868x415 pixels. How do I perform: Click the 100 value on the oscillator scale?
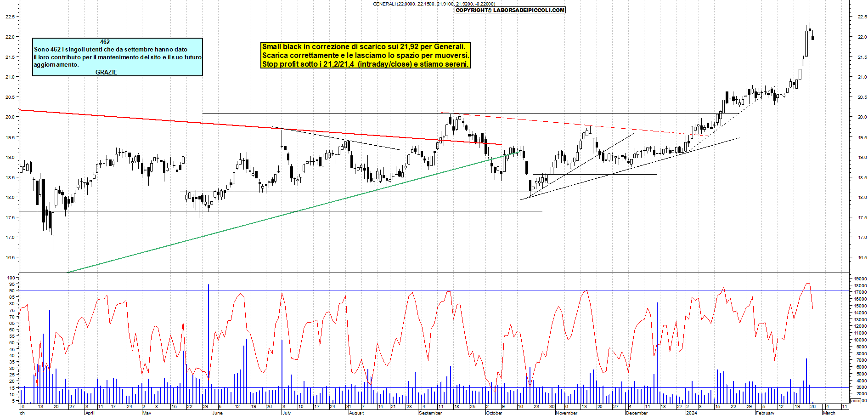pyautogui.click(x=11, y=278)
